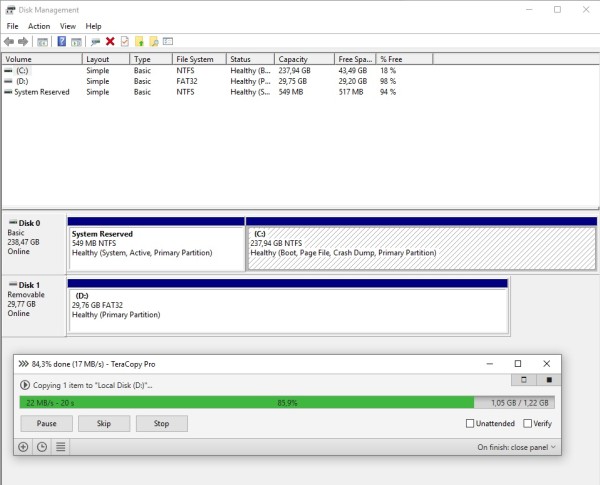Pause the TeraCopy transfer

click(x=47, y=423)
